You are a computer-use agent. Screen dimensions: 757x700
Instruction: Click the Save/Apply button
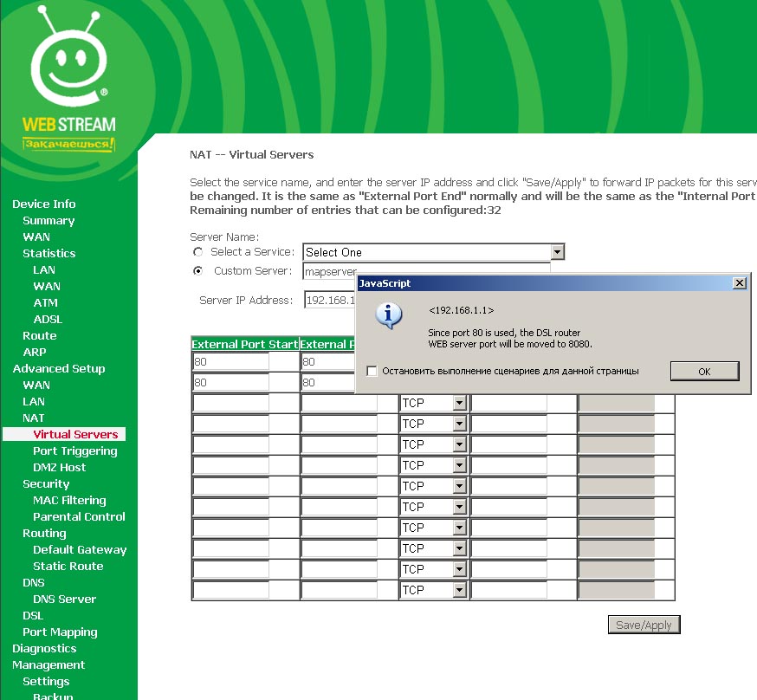pyautogui.click(x=644, y=625)
